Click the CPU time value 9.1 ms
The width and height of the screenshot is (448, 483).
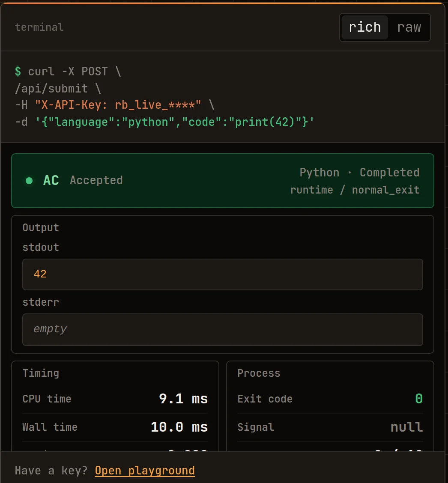(183, 399)
